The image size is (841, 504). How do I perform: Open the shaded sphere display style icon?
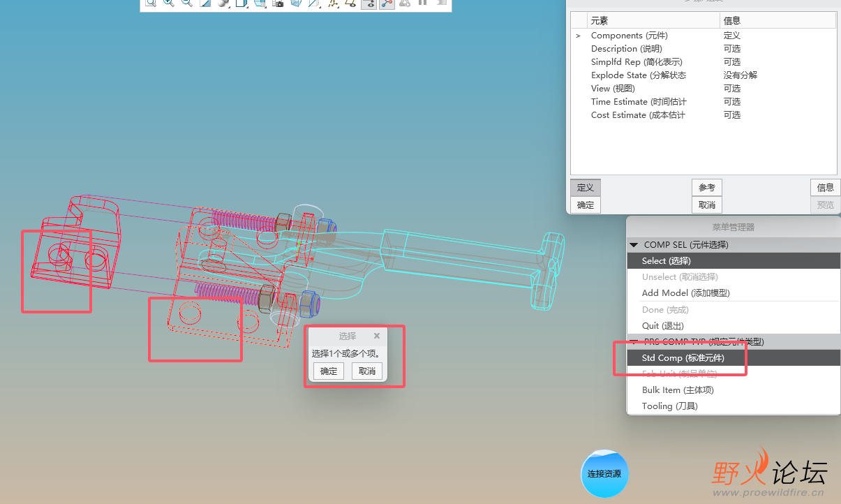tap(223, 3)
